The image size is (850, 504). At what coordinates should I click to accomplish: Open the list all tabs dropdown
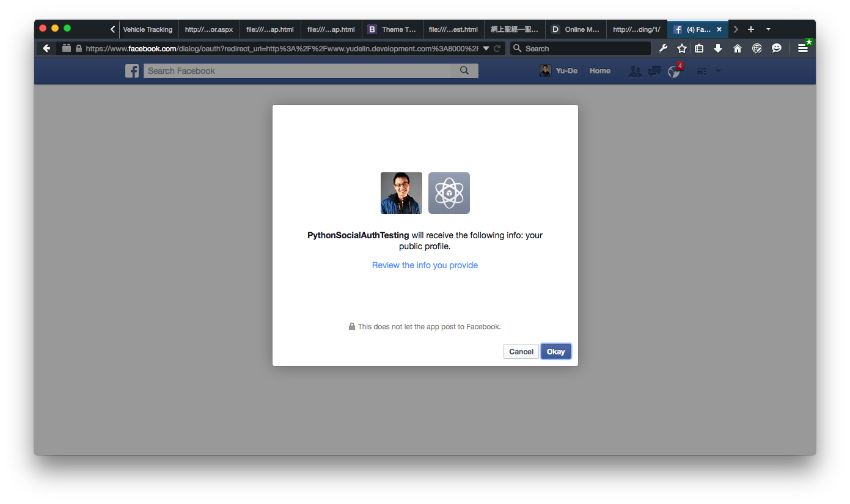(768, 29)
